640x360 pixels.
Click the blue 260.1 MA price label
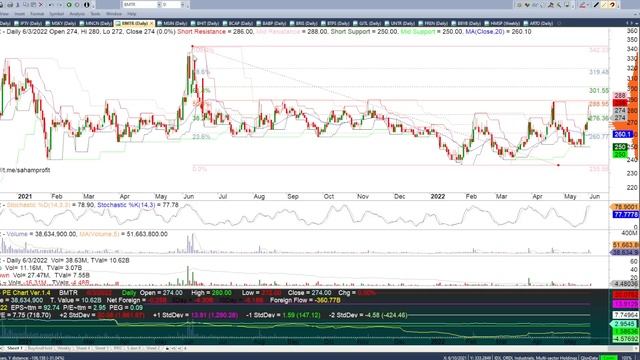(x=622, y=134)
